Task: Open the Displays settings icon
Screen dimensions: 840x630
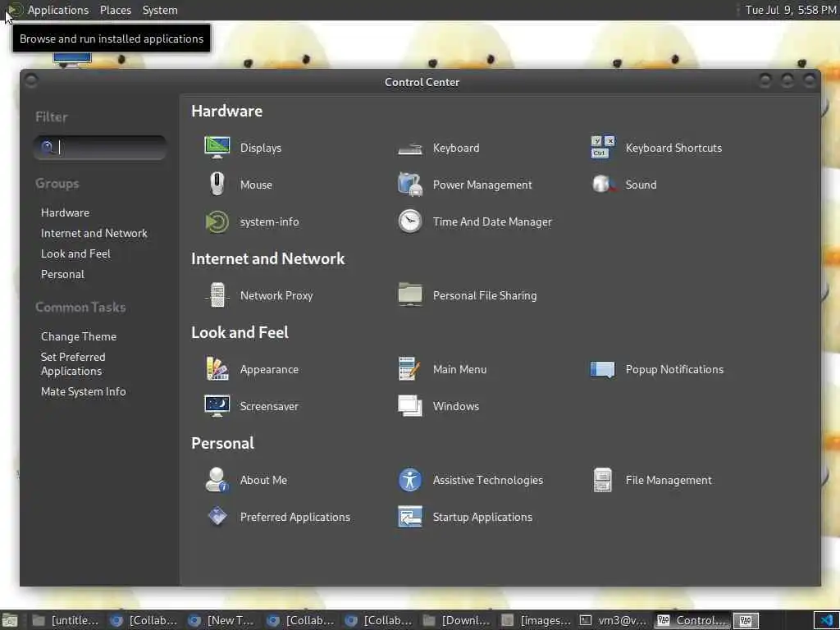Action: pyautogui.click(x=217, y=148)
